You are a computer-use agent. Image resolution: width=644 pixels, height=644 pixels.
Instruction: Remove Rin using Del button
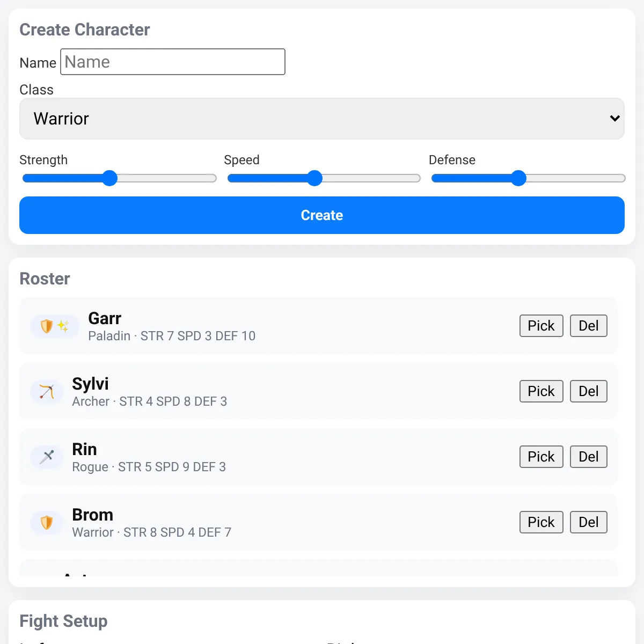588,457
